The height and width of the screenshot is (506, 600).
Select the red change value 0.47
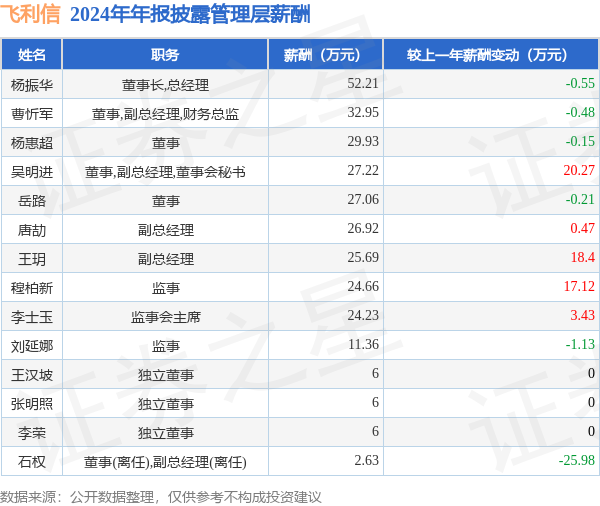tap(582, 229)
